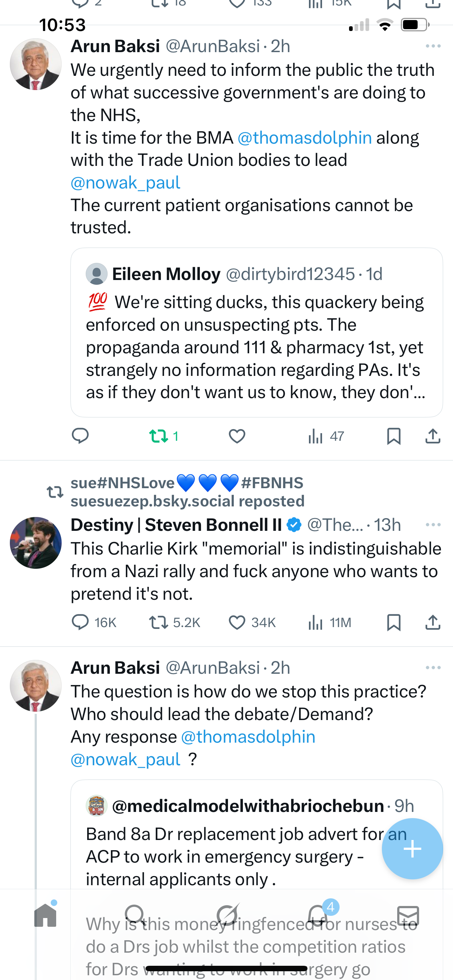Reply to Destiny's tweet with 16K comments
The height and width of the screenshot is (980, 453).
tap(80, 622)
